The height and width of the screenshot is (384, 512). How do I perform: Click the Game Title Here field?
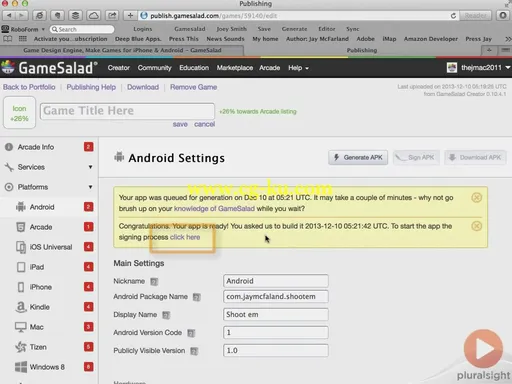[x=127, y=111]
